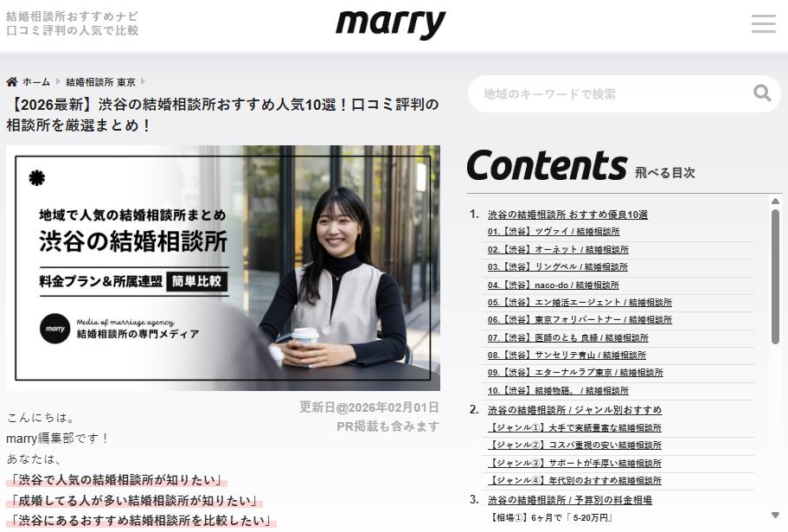Go to ホーム breadcrumb link

click(36, 81)
